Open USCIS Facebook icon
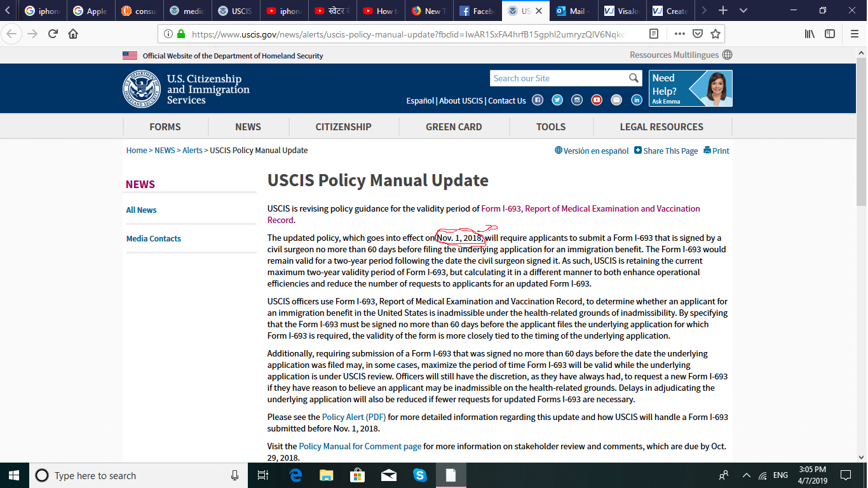868x488 pixels. tap(538, 100)
